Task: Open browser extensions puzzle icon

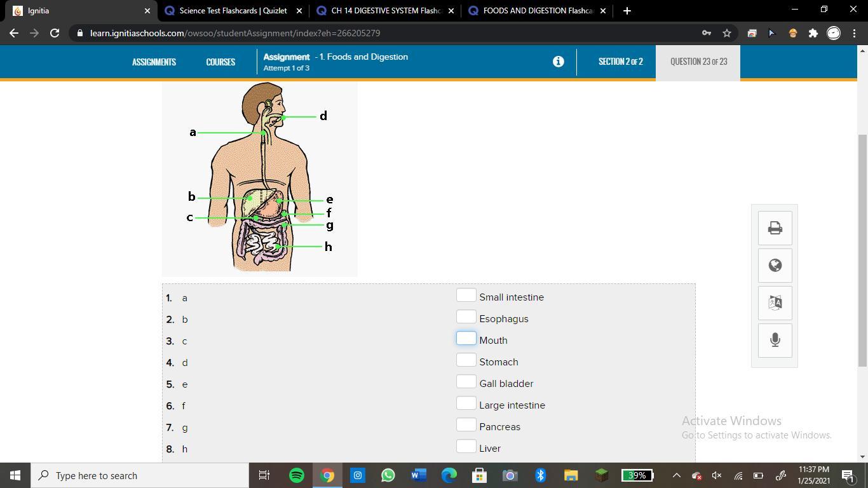Action: click(x=813, y=33)
